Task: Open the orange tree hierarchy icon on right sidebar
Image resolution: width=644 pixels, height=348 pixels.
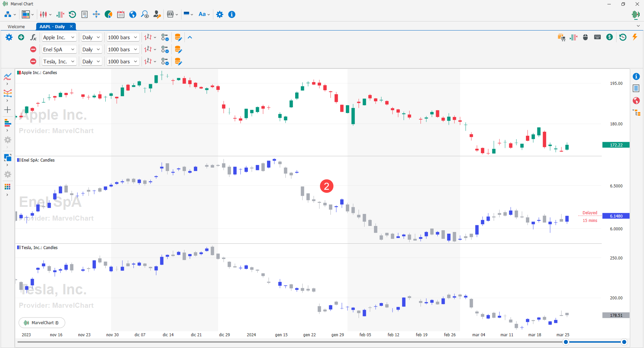Action: (636, 113)
